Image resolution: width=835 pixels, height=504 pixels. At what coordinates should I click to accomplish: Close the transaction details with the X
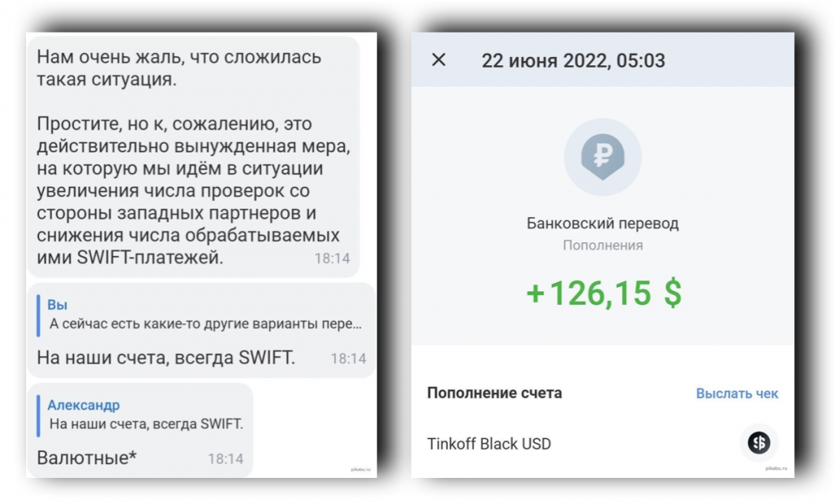pyautogui.click(x=439, y=60)
